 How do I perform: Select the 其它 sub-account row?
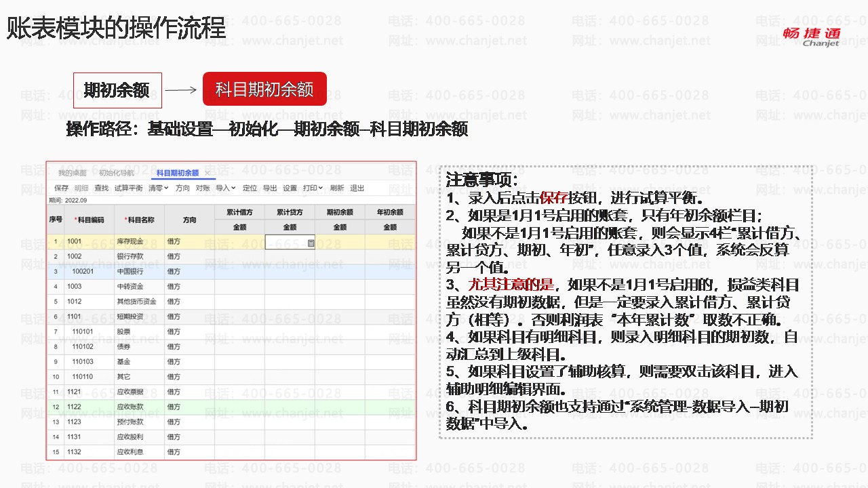(x=123, y=377)
